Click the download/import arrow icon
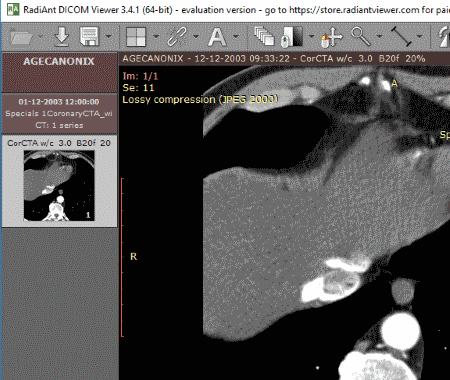The width and height of the screenshot is (450, 380). (62, 36)
